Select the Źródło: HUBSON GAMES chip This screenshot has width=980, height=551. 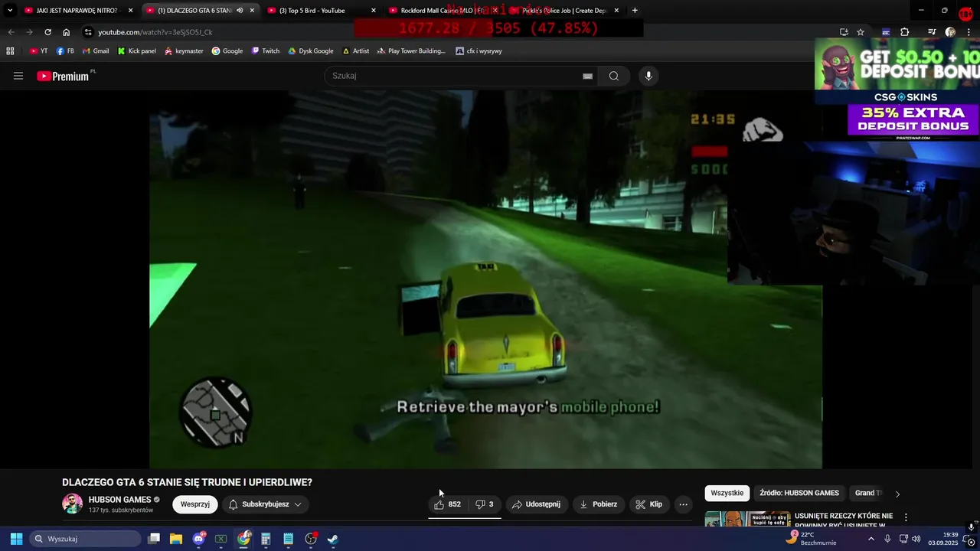pyautogui.click(x=799, y=493)
